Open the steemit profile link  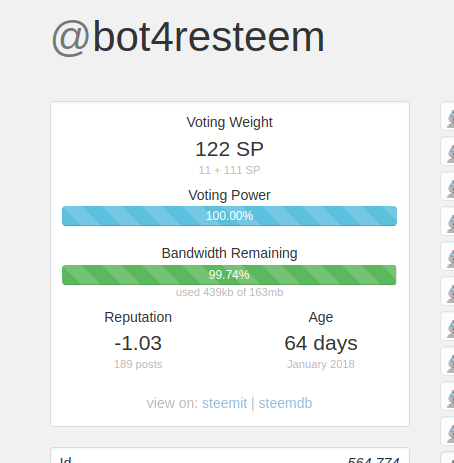224,403
